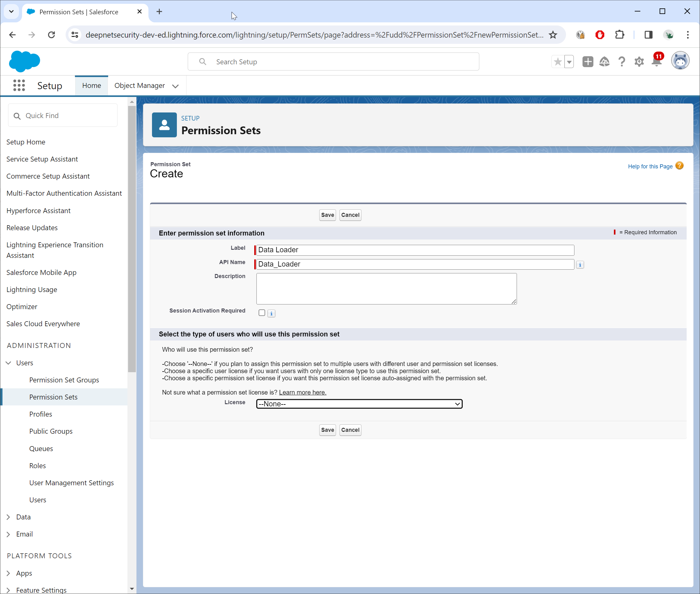
Task: Click the top Save button
Action: (327, 215)
